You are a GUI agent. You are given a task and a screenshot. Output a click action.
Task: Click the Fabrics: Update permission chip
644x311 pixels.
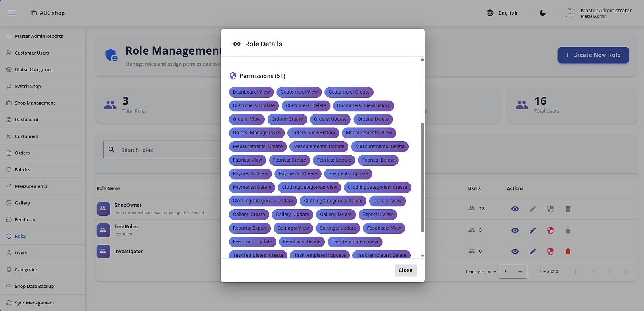[334, 160]
